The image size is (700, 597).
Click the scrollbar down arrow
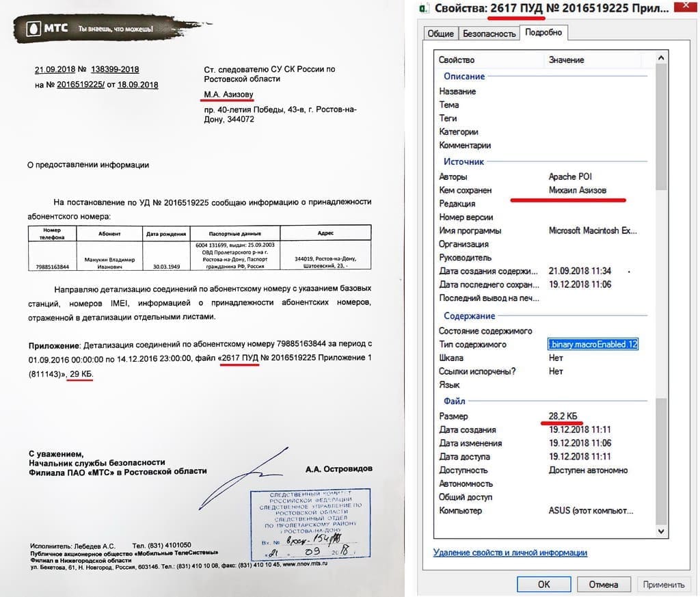(661, 531)
